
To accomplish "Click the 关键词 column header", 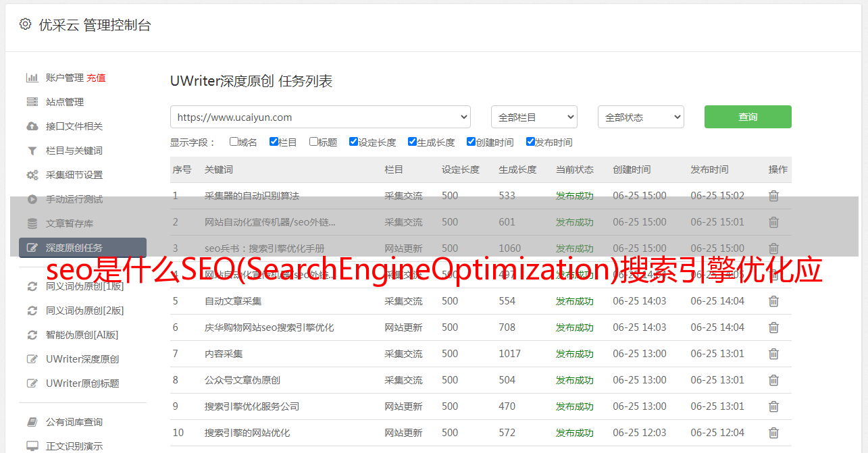I will click(219, 169).
